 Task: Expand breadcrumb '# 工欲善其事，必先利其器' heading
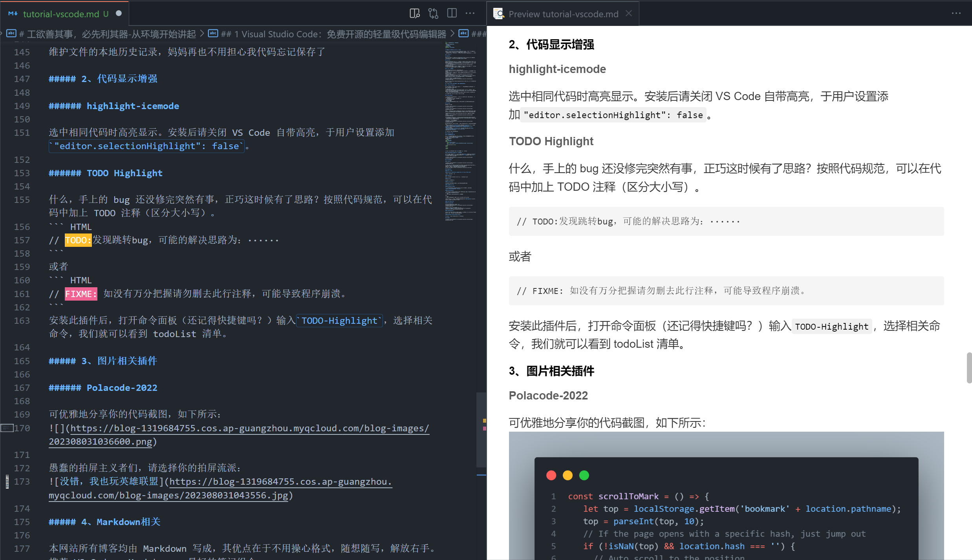coord(107,34)
